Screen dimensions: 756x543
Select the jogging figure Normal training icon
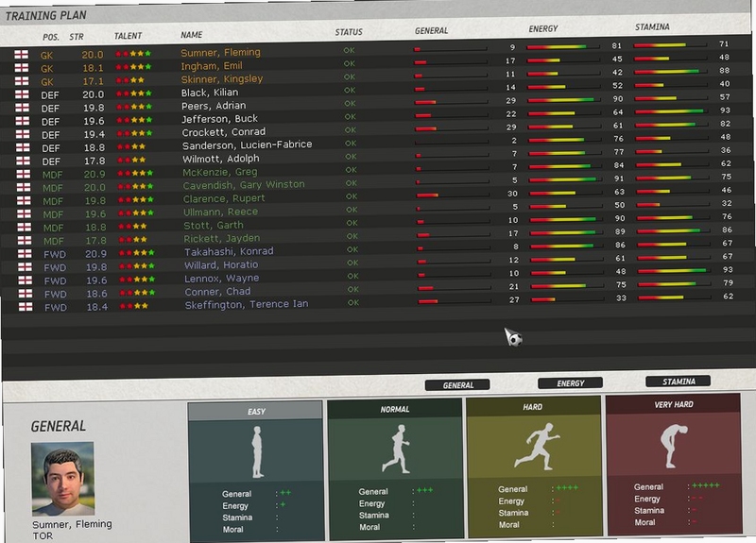point(396,449)
